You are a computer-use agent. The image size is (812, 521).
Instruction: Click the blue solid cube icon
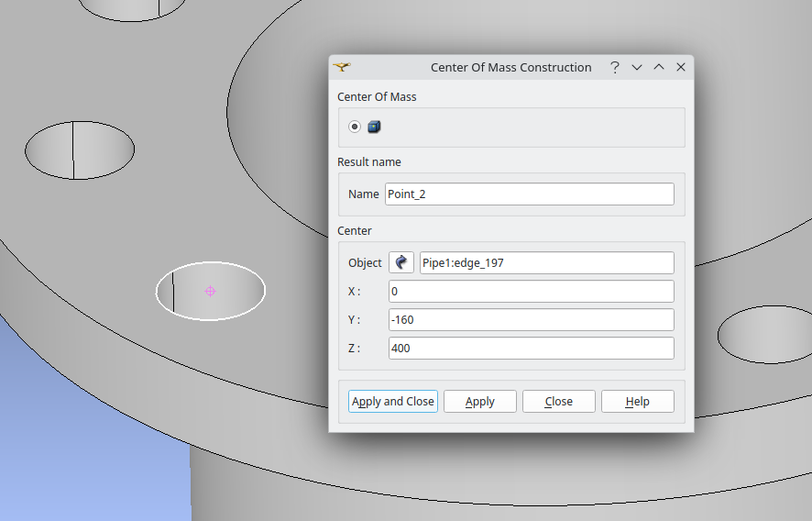(374, 127)
